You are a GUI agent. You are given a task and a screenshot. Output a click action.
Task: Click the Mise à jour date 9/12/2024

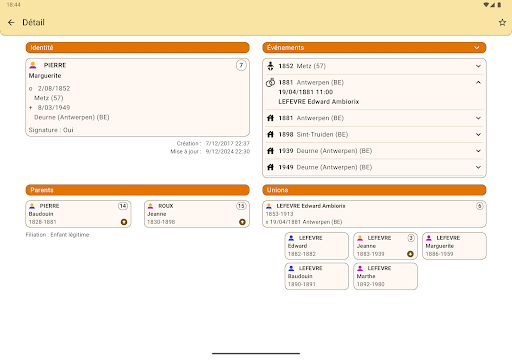click(228, 152)
